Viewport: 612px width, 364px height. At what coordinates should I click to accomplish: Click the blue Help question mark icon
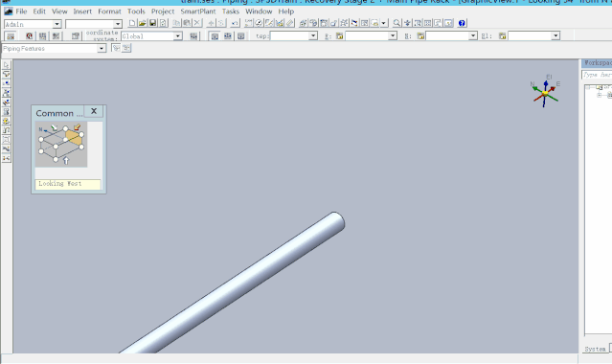(462, 23)
